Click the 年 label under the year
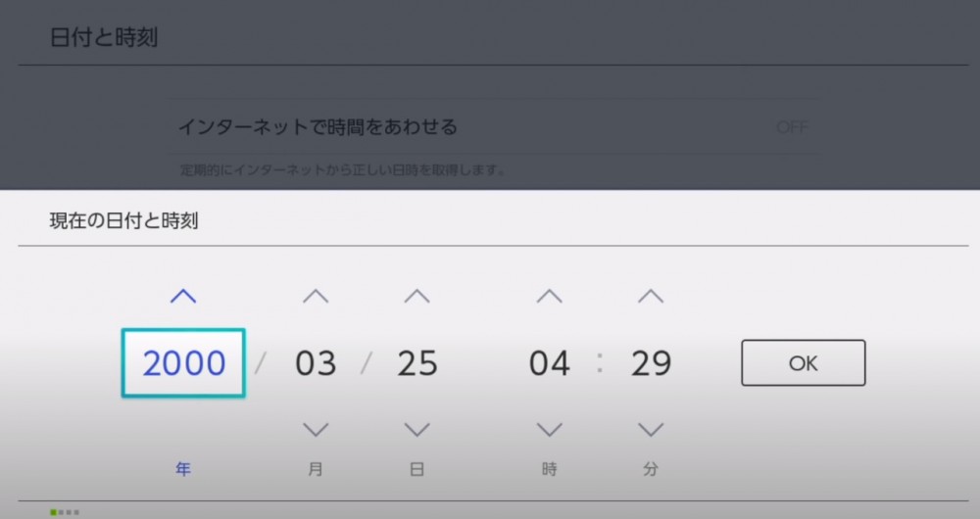Viewport: 980px width, 519px height. point(183,469)
